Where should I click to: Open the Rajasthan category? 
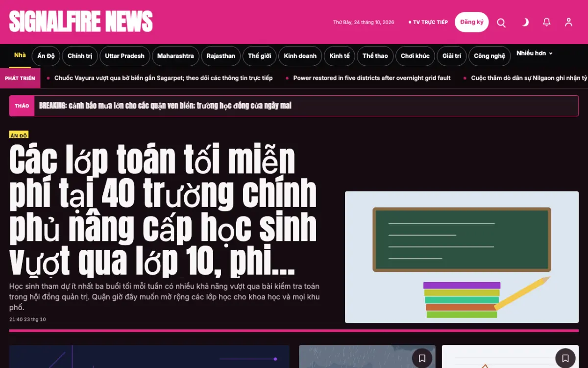(x=221, y=56)
